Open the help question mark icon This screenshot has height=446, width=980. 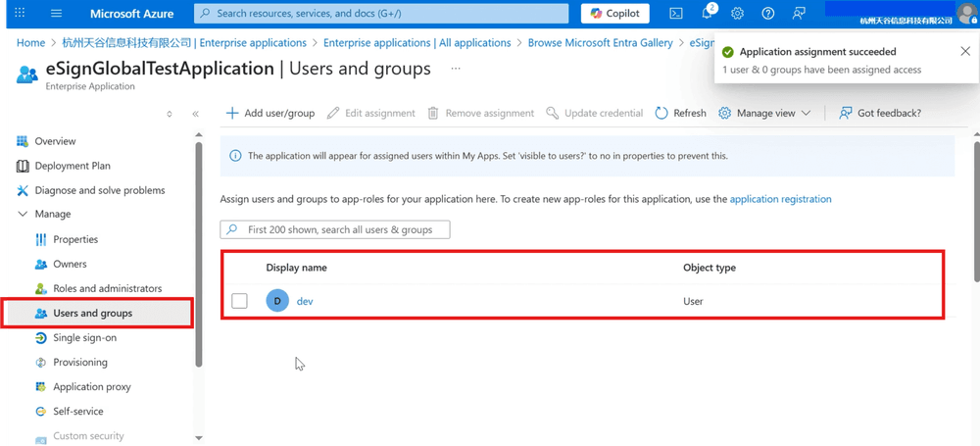click(x=768, y=14)
